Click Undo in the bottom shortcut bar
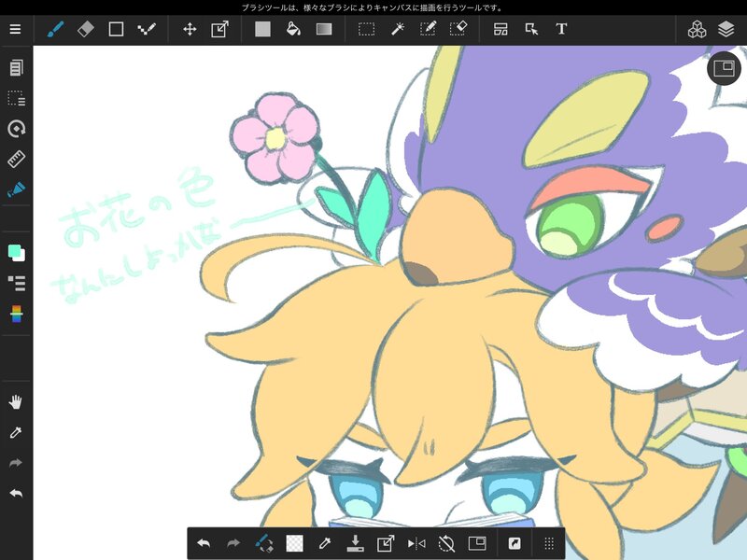This screenshot has width=747, height=560. 204,543
